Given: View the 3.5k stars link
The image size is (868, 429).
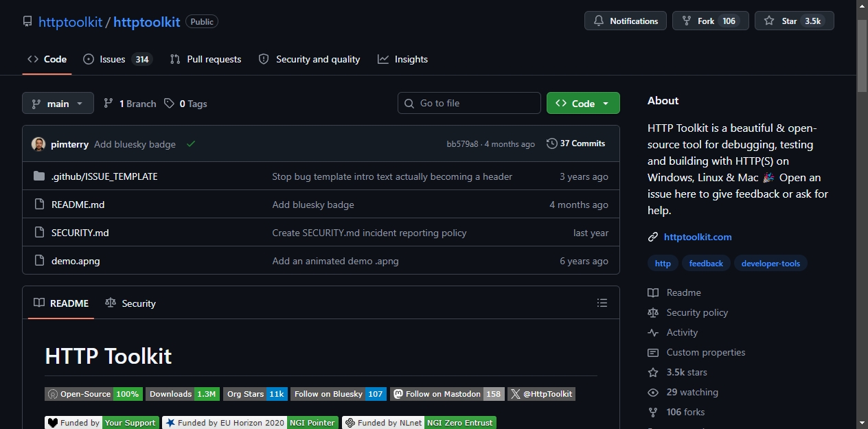Looking at the screenshot, I should pos(677,372).
